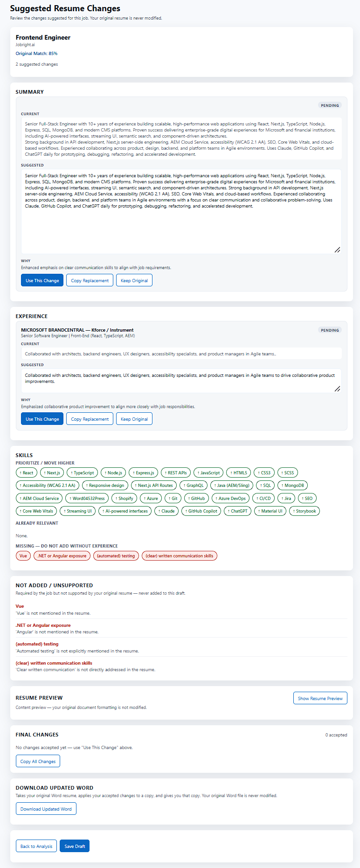Select the GitHub Copilot chip
360x868 pixels.
coord(201,511)
